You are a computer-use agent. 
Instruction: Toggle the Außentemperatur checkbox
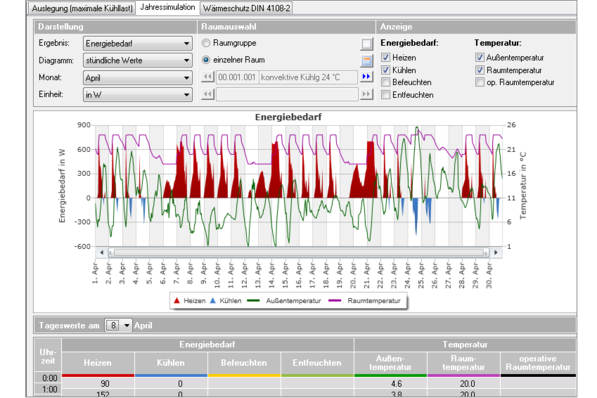click(480, 58)
